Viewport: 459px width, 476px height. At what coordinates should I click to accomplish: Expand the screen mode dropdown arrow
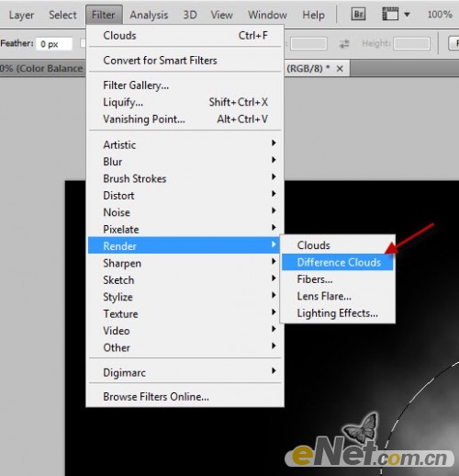407,15
